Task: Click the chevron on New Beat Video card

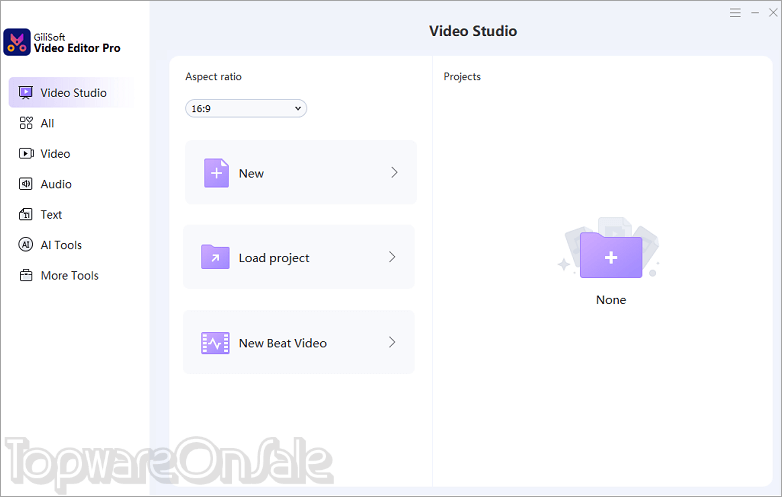Action: 392,342
